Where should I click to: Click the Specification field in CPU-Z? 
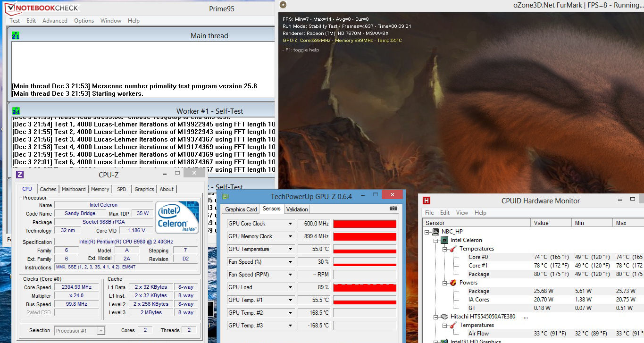(x=126, y=242)
